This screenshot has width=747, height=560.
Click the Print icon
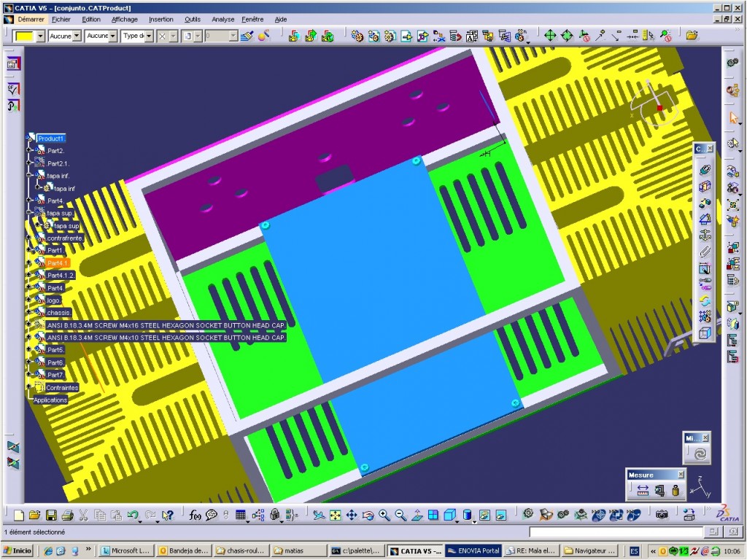click(x=68, y=515)
